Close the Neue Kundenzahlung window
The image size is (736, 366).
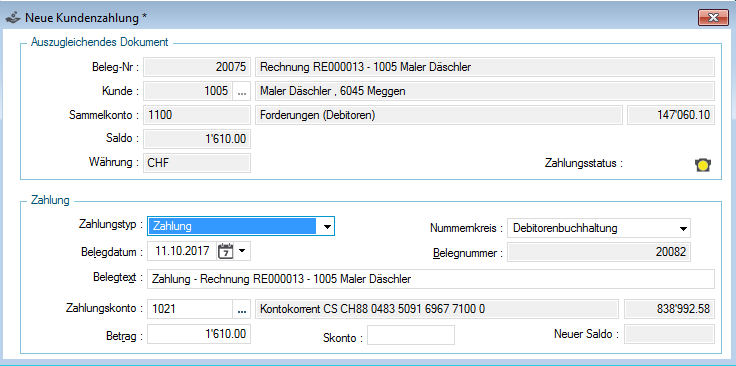point(713,18)
